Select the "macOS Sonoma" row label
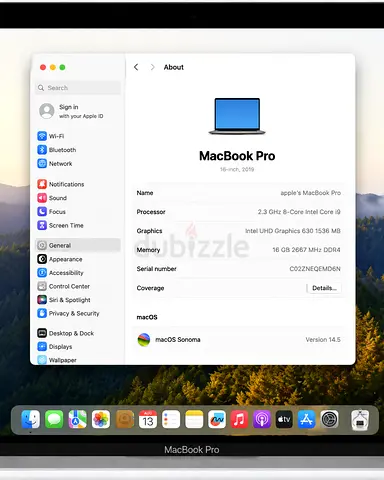Screen dimensions: 384x480 coord(178,339)
